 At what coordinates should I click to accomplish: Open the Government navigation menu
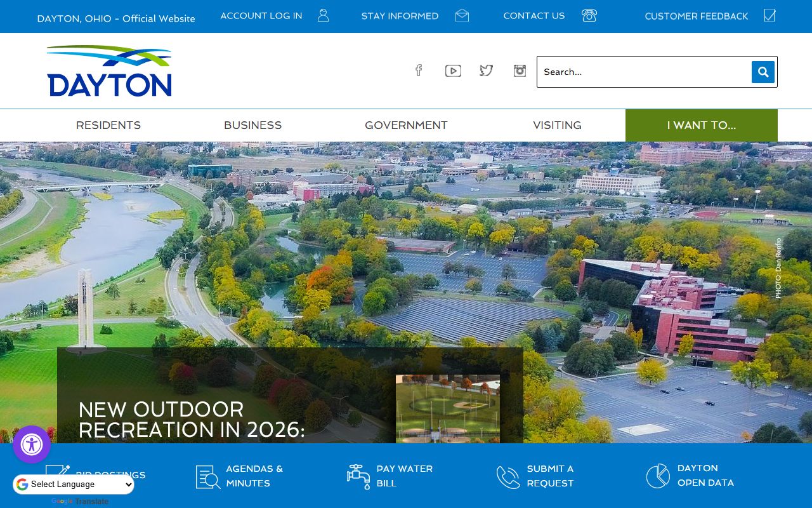click(x=406, y=125)
